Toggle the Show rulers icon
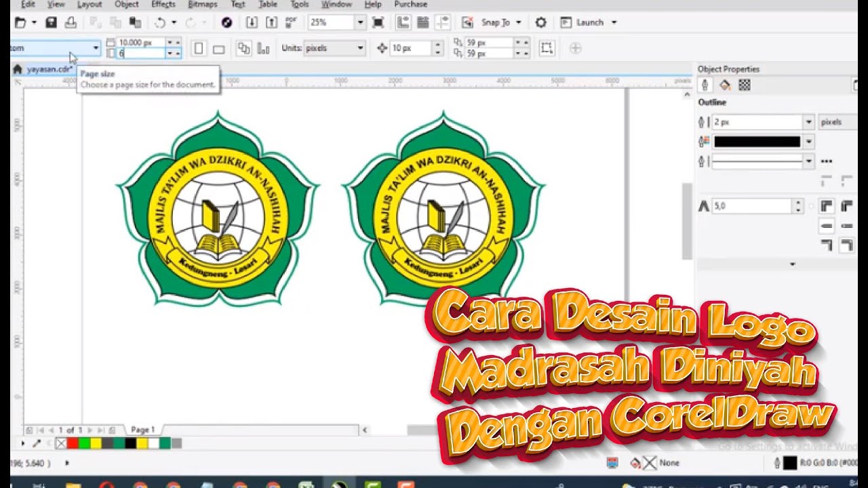Image resolution: width=868 pixels, height=488 pixels. [x=403, y=22]
